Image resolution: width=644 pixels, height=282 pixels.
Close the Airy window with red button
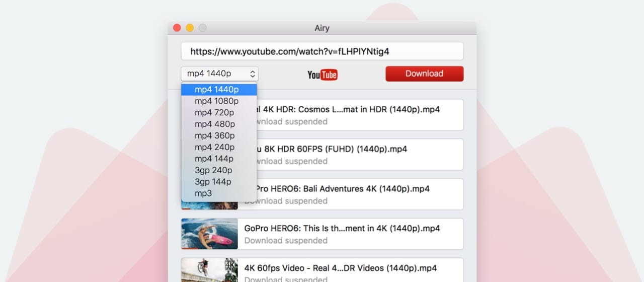(177, 28)
